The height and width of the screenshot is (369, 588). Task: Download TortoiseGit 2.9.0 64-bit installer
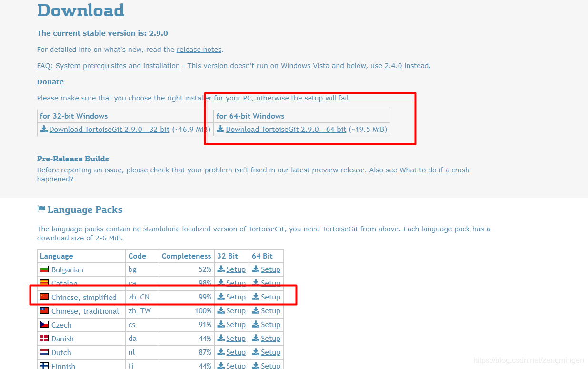tap(286, 130)
